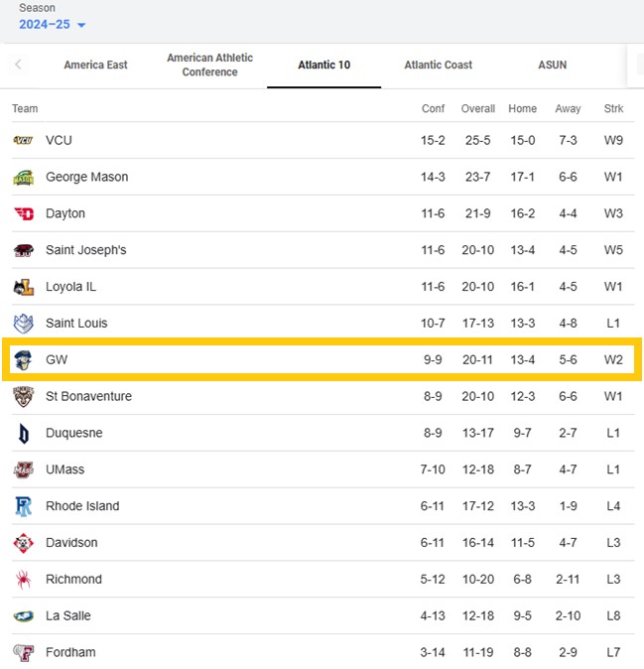Click the UMass team name
644x669 pixels.
click(x=66, y=469)
